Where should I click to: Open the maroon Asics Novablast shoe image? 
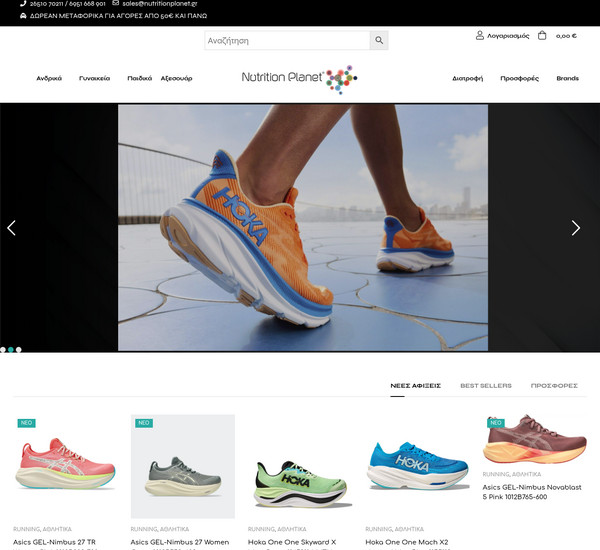pos(535,439)
